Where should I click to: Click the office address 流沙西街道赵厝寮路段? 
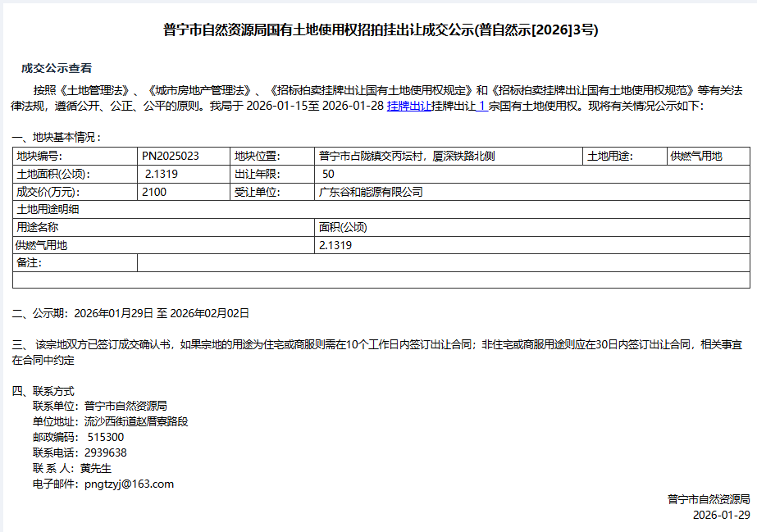point(136,421)
